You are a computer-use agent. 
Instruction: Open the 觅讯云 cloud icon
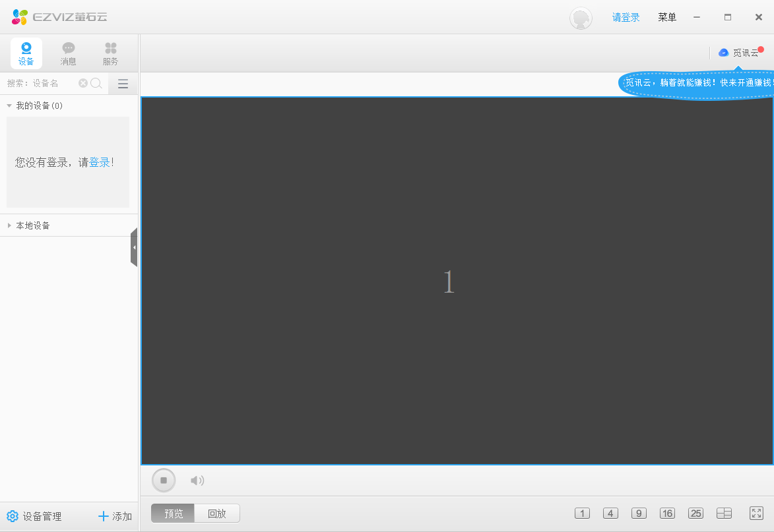pos(724,53)
